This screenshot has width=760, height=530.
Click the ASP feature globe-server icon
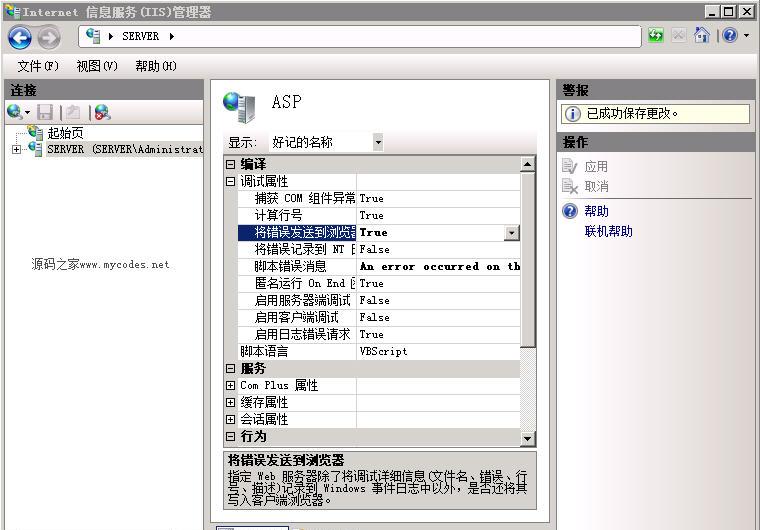[239, 107]
